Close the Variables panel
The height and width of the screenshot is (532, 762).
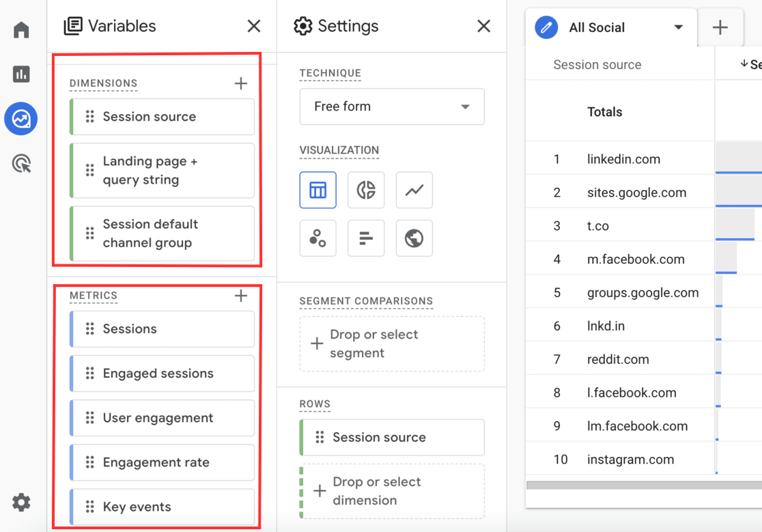(253, 27)
